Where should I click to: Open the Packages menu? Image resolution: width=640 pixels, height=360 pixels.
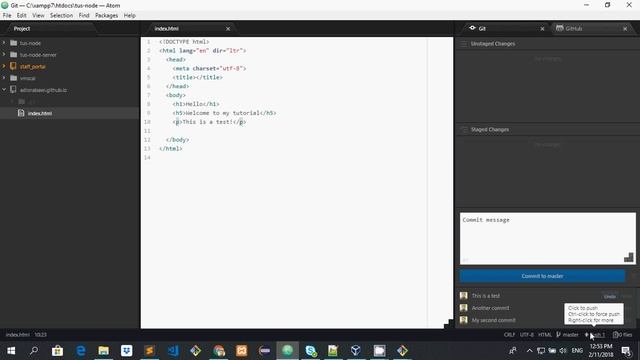pos(106,16)
